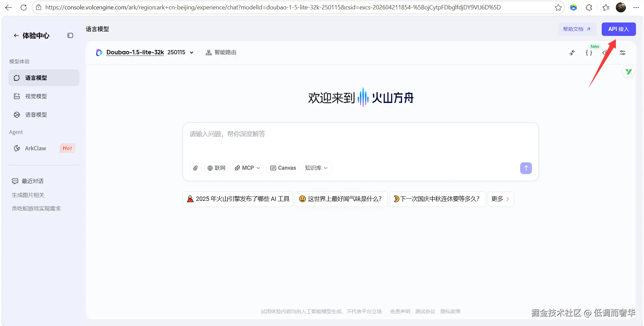The image size is (644, 326).
Task: Send the message with the arrow button
Action: coord(526,168)
